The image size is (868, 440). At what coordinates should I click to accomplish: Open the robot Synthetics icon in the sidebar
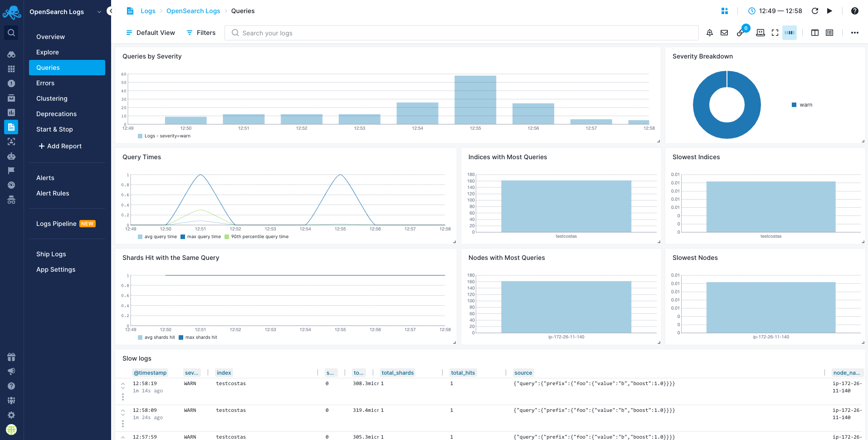pos(11,156)
